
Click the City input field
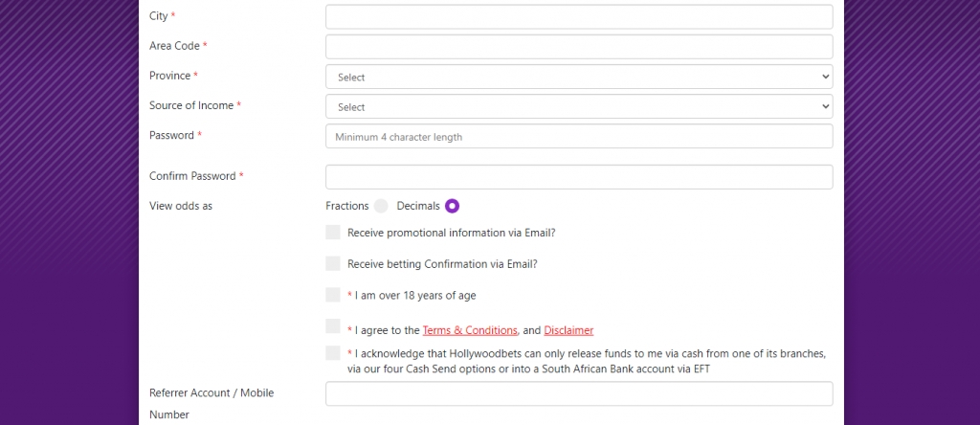(579, 17)
